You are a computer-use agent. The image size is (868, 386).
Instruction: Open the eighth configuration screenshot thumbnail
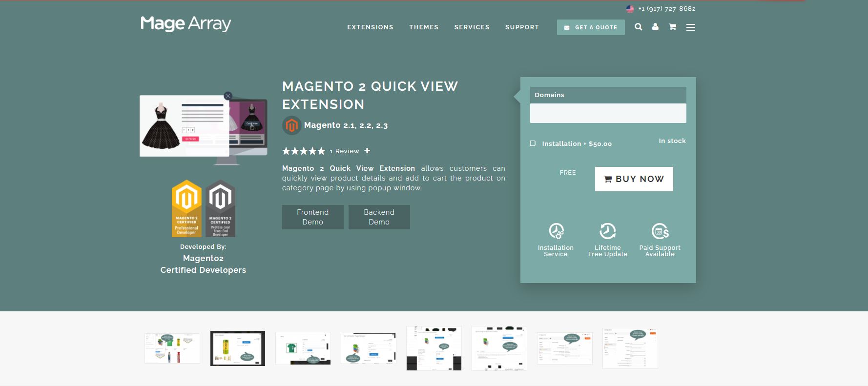point(630,348)
